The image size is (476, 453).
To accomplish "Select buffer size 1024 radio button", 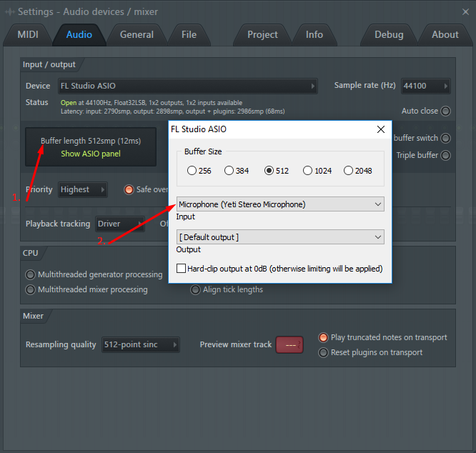I will pos(307,171).
